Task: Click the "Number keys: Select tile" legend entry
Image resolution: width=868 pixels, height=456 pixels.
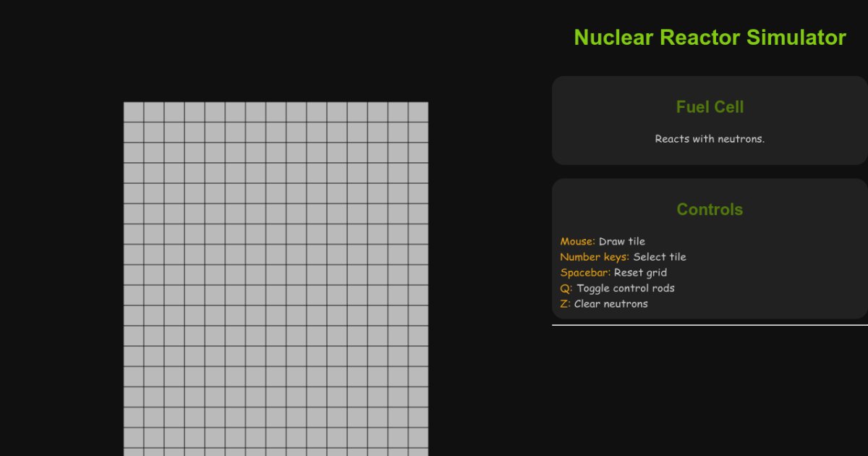Action: point(624,257)
